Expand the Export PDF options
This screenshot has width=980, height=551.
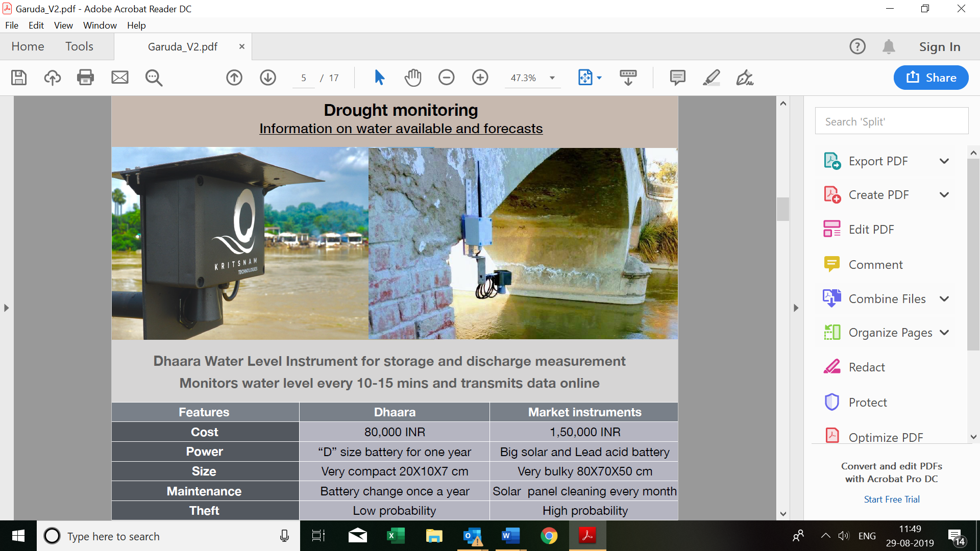point(944,161)
